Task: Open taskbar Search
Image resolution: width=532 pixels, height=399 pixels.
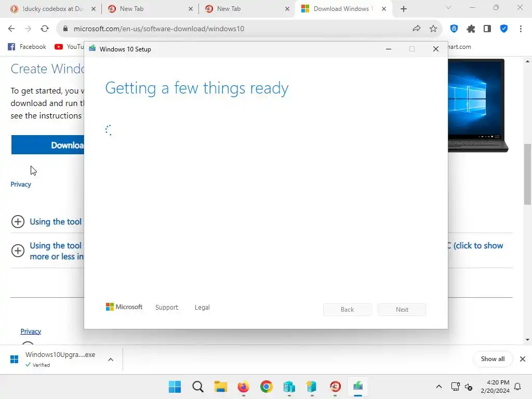Action: [197, 387]
